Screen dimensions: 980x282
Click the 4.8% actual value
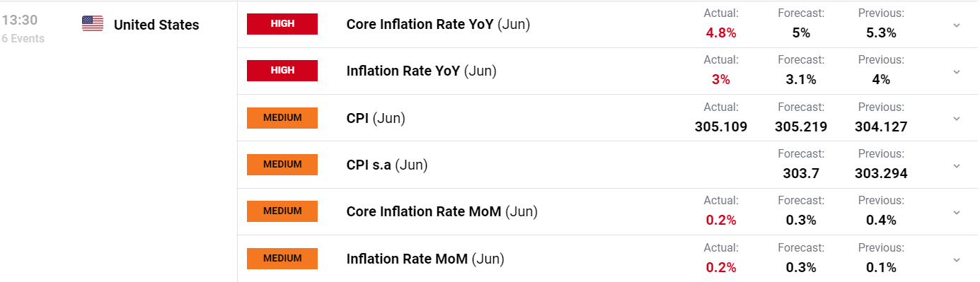[x=721, y=33]
